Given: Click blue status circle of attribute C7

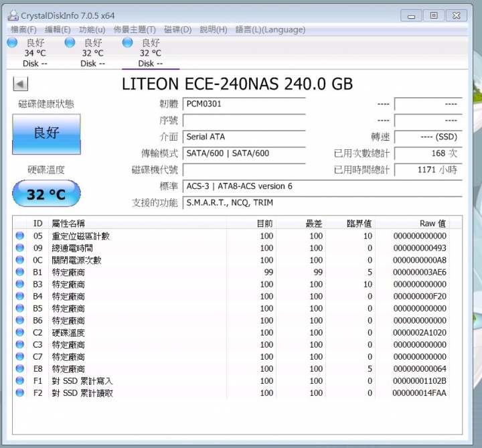Looking at the screenshot, I should click(x=19, y=356).
